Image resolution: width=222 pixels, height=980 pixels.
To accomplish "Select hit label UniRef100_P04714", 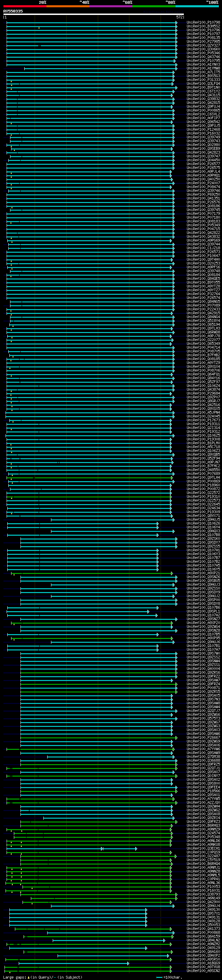I will click(203, 348).
